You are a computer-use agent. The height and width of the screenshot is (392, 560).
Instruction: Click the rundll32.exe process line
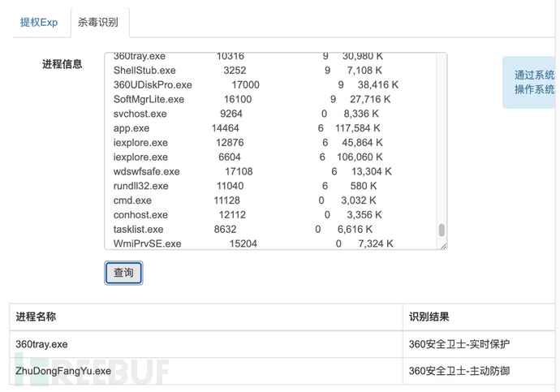(245, 186)
